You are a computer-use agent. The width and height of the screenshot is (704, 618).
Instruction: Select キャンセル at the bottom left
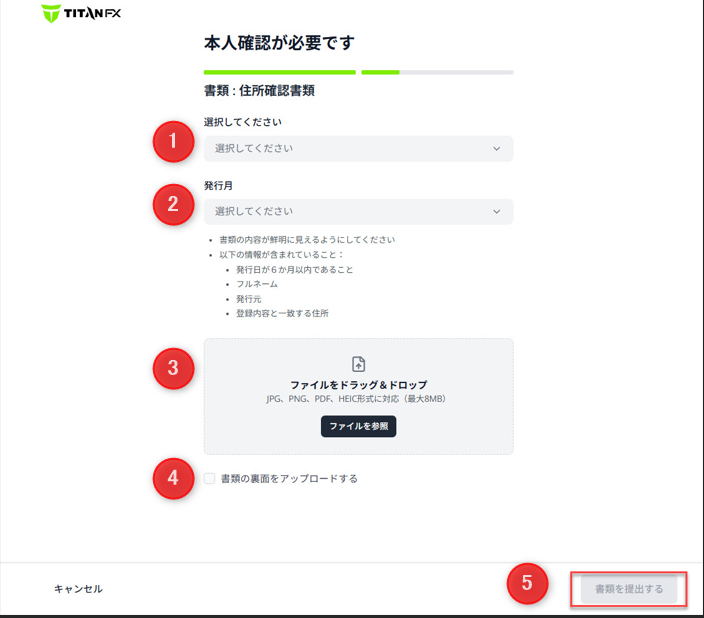[x=78, y=589]
